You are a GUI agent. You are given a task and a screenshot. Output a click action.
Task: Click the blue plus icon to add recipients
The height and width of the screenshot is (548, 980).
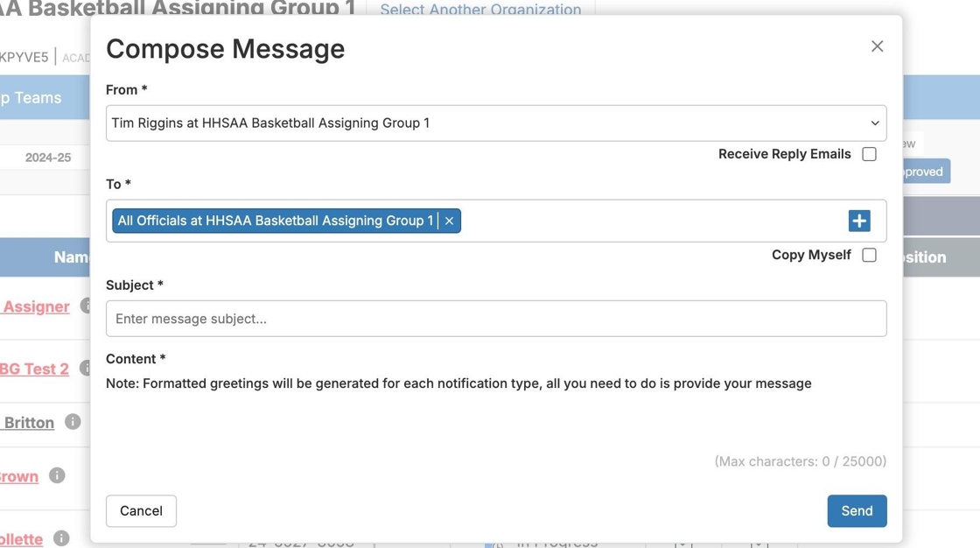click(858, 221)
